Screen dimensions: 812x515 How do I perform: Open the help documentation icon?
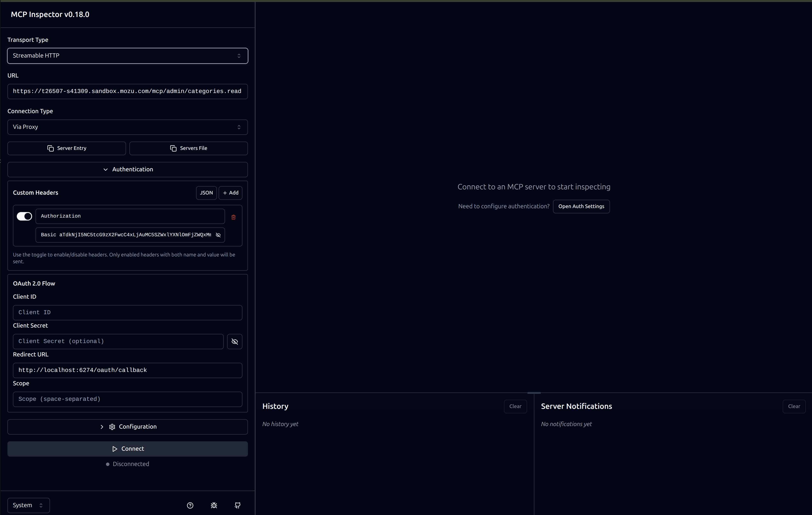(190, 505)
